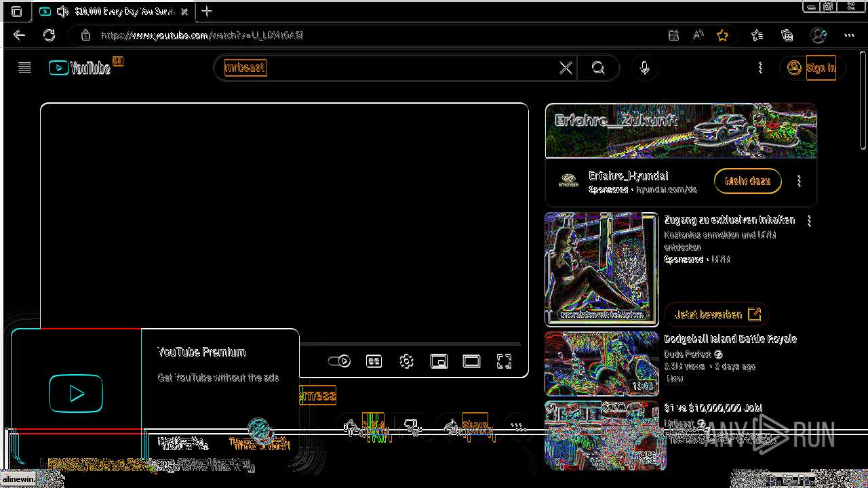Open the Dodgeball Island Battle Royale title
The image size is (868, 488).
[x=730, y=339]
